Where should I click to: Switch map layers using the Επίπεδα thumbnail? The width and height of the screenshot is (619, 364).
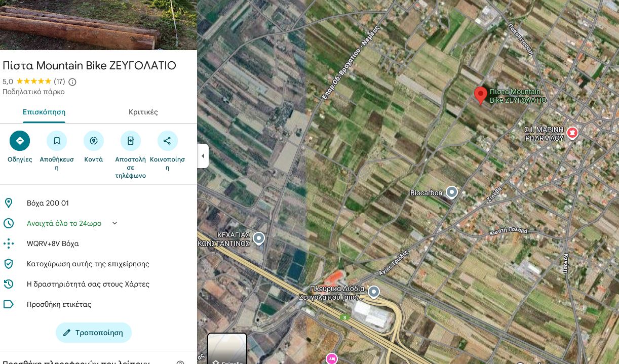pos(227,349)
